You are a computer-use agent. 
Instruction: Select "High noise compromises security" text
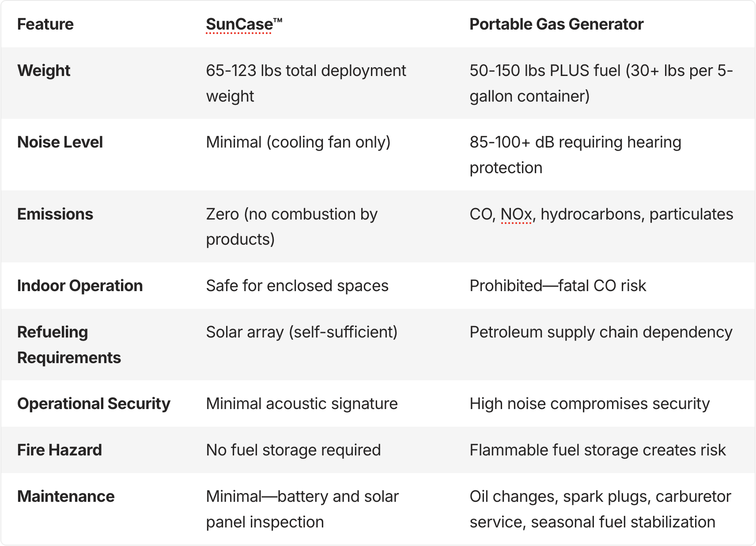point(589,404)
